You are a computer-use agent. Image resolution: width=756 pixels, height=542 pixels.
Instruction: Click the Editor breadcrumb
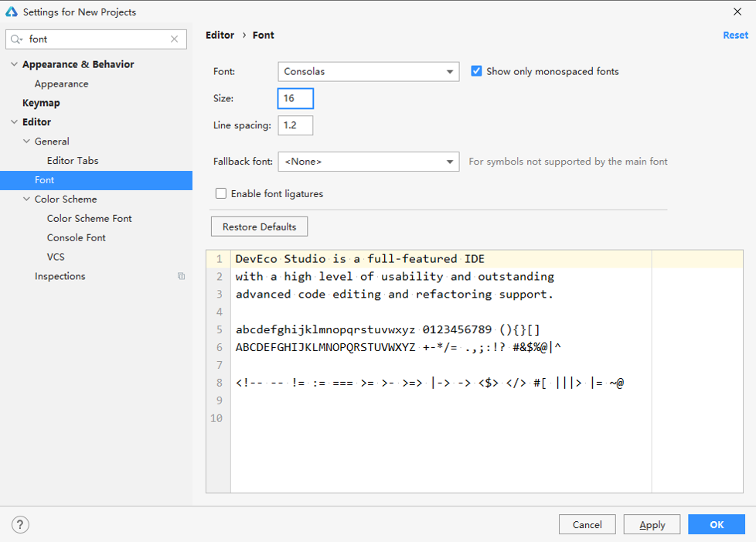220,36
